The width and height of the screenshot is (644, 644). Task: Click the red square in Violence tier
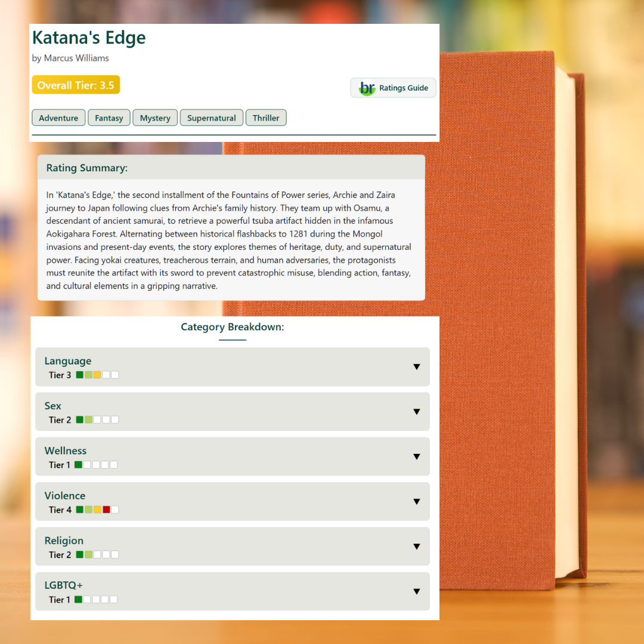(x=106, y=510)
